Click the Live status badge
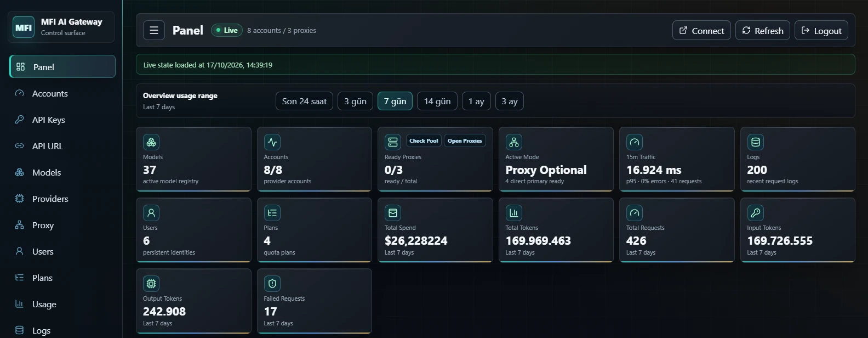The image size is (868, 338). coord(227,30)
